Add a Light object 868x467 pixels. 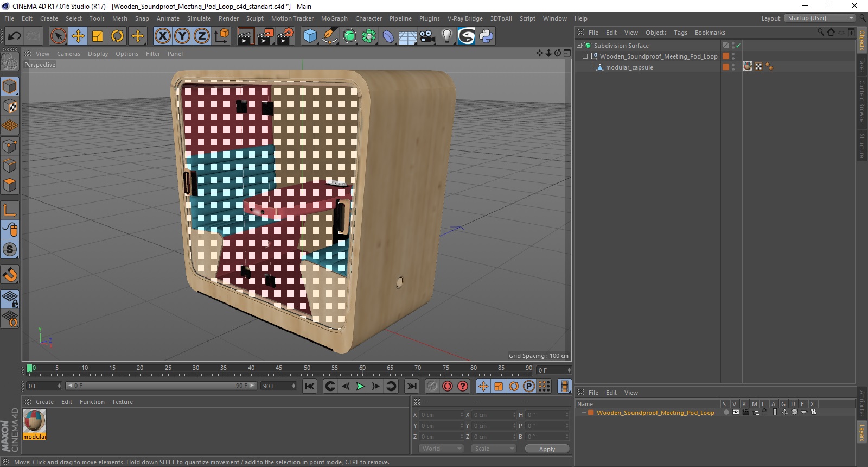[x=447, y=36]
